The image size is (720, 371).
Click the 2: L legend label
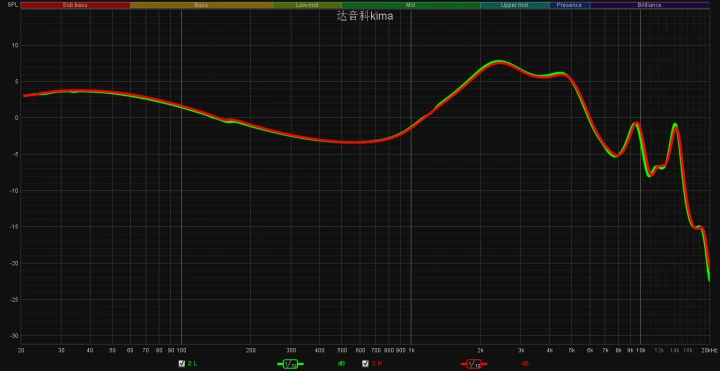point(192,364)
